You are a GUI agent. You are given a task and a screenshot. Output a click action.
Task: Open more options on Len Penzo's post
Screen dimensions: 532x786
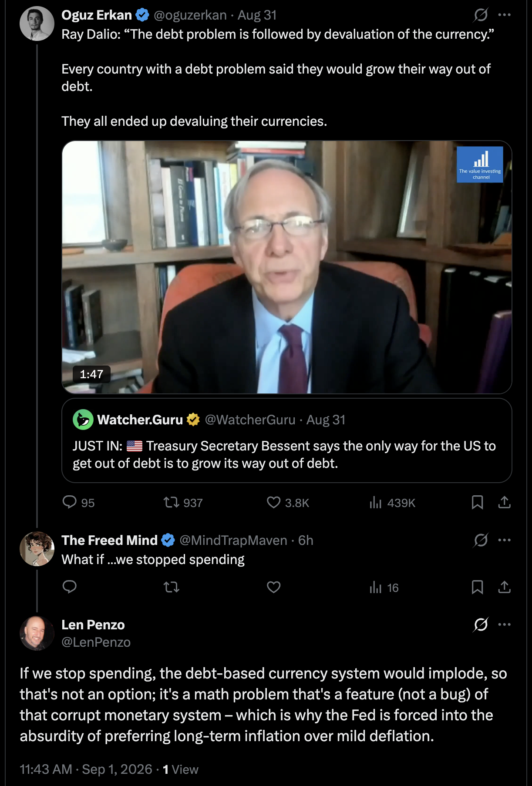click(504, 625)
